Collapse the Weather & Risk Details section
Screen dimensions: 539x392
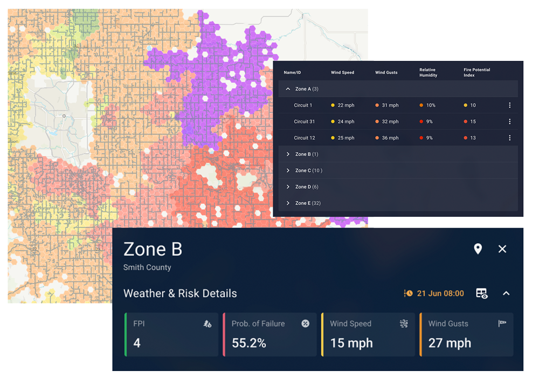[x=506, y=293]
